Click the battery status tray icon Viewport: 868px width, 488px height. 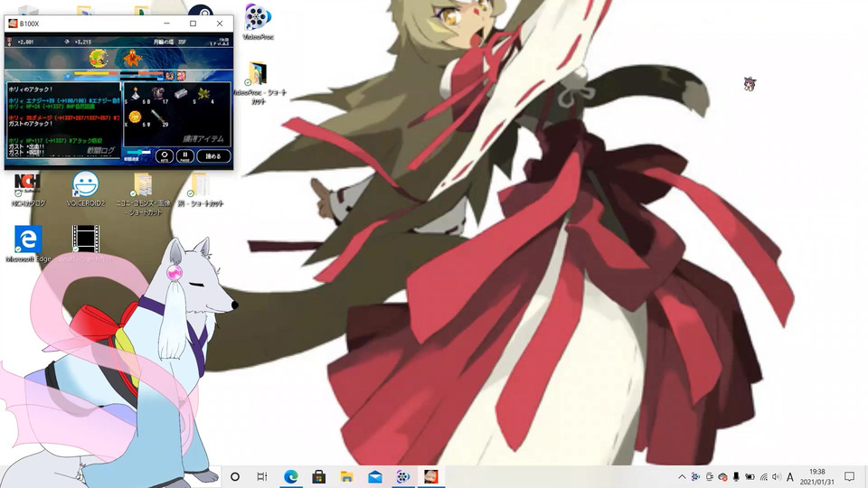coord(750,476)
